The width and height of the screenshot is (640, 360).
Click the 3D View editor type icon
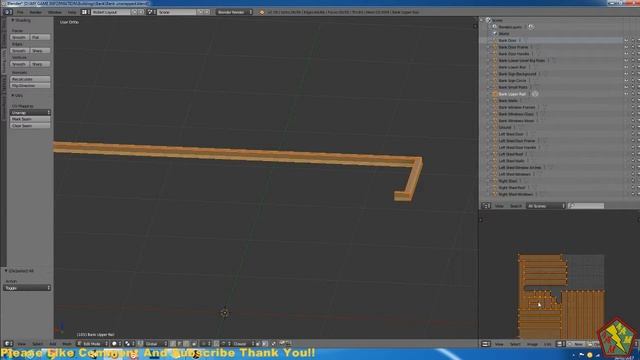[8, 344]
